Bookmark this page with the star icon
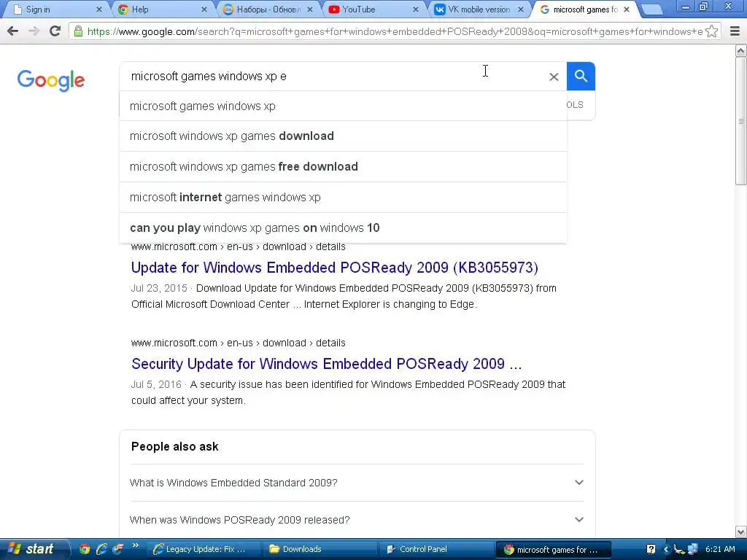 pos(712,31)
